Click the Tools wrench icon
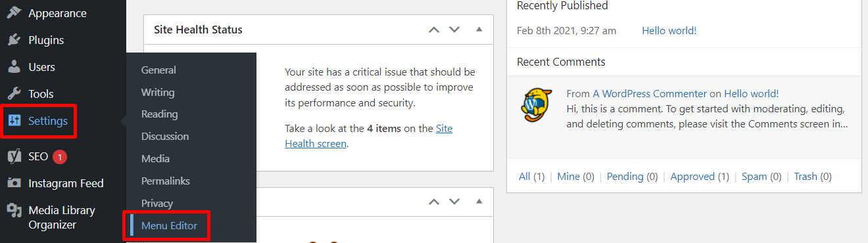Viewport: 868px width, 243px height. (14, 94)
